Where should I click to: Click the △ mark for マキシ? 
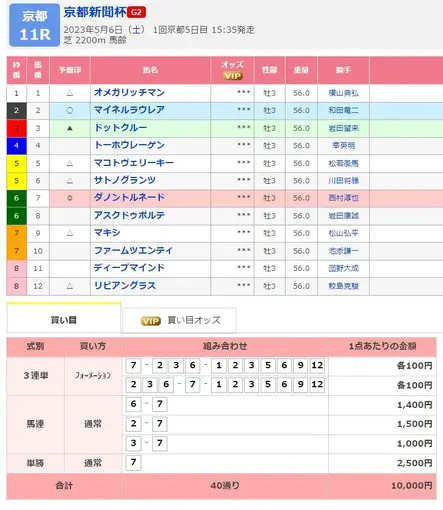tap(70, 233)
